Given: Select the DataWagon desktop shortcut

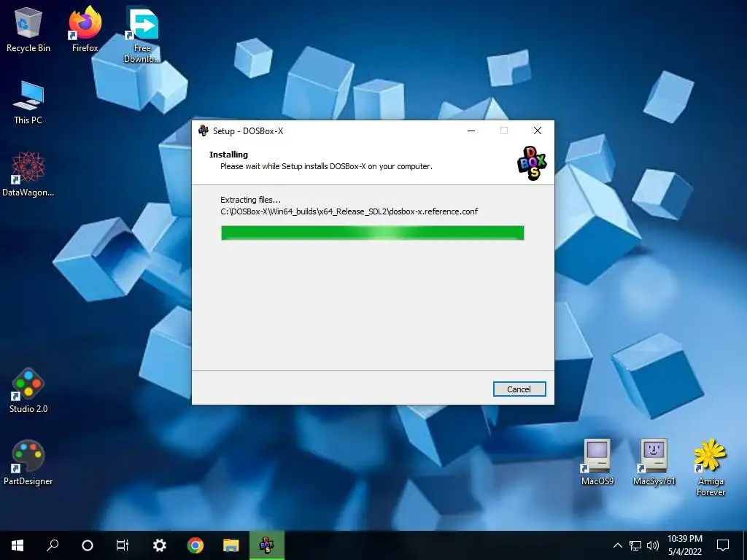Looking at the screenshot, I should 28,174.
